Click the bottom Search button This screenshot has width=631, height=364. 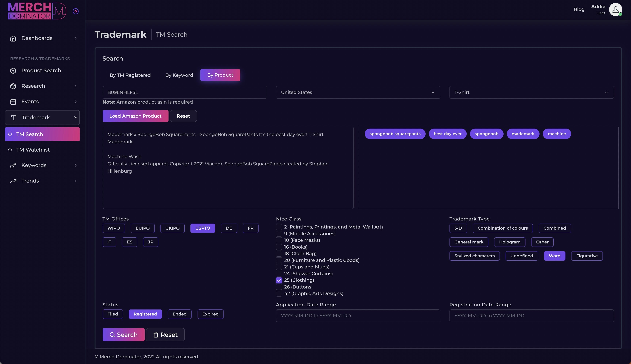[123, 335]
